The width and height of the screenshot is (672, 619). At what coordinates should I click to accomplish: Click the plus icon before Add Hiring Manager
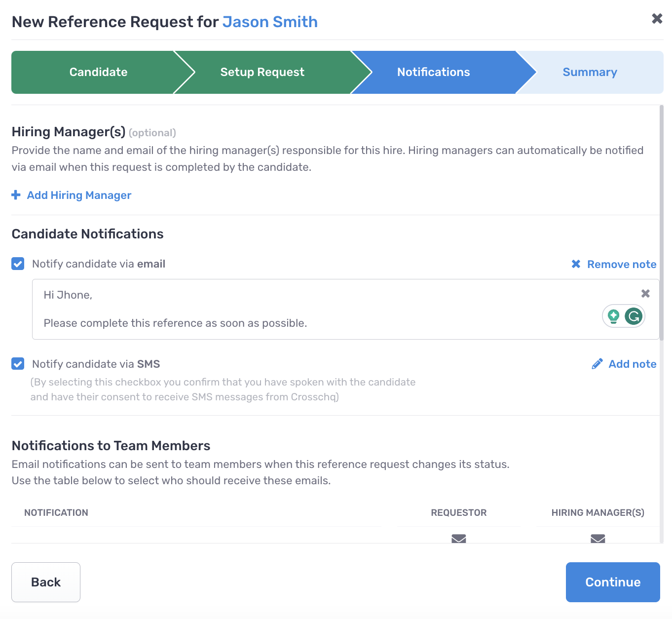[15, 195]
